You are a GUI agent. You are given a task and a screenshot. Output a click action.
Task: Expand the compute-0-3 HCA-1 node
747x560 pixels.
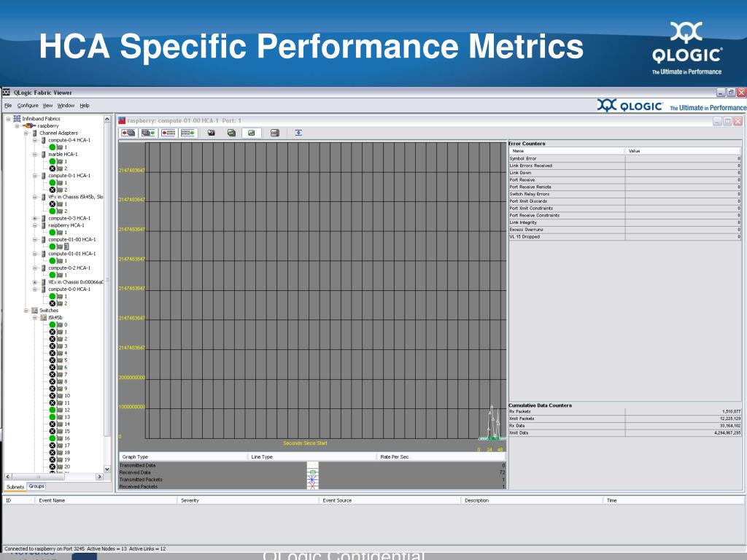(35, 218)
